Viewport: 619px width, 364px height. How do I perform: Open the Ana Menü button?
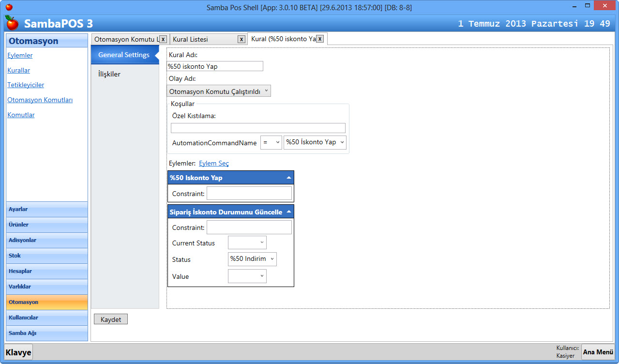click(598, 352)
